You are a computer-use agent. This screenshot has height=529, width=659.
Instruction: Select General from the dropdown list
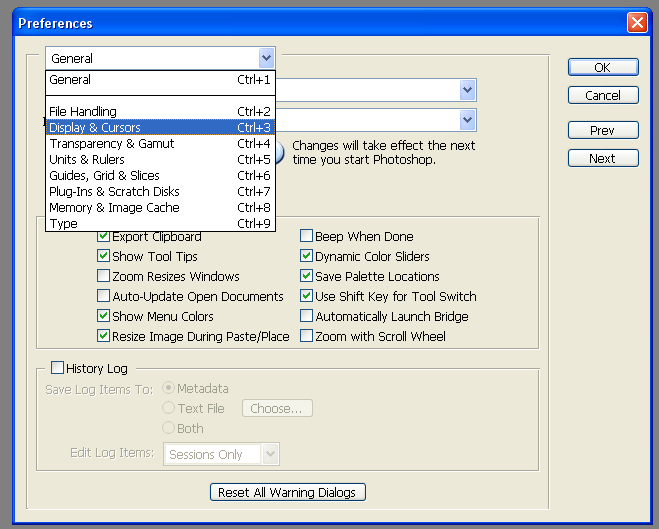point(160,79)
